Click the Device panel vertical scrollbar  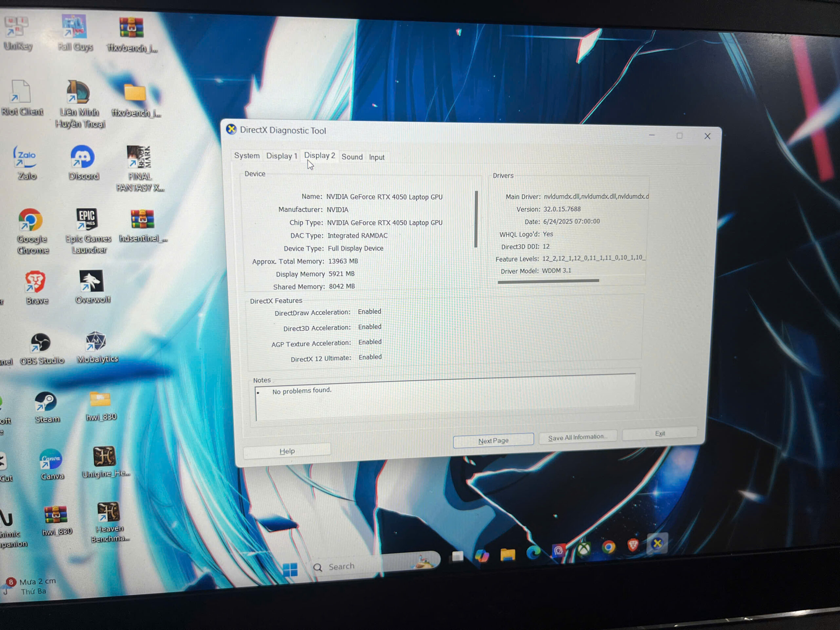[476, 219]
